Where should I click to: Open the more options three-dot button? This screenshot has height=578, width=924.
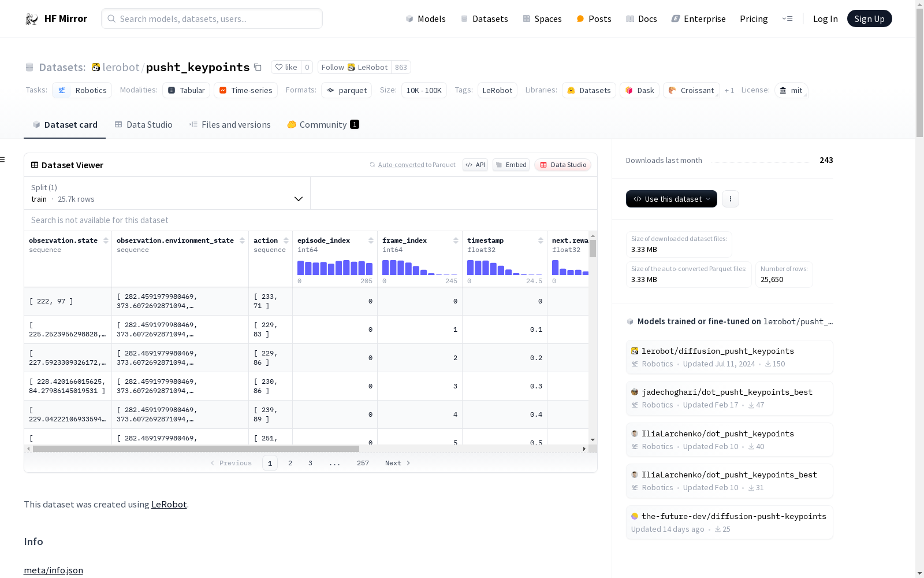tap(731, 199)
